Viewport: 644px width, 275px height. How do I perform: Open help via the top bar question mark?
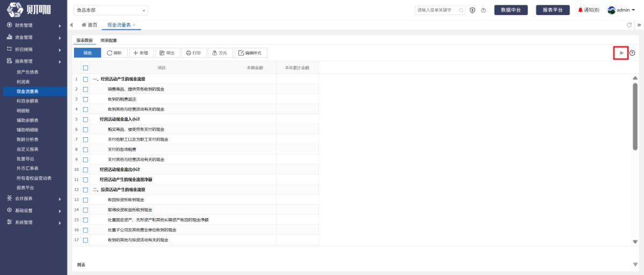tap(484, 10)
